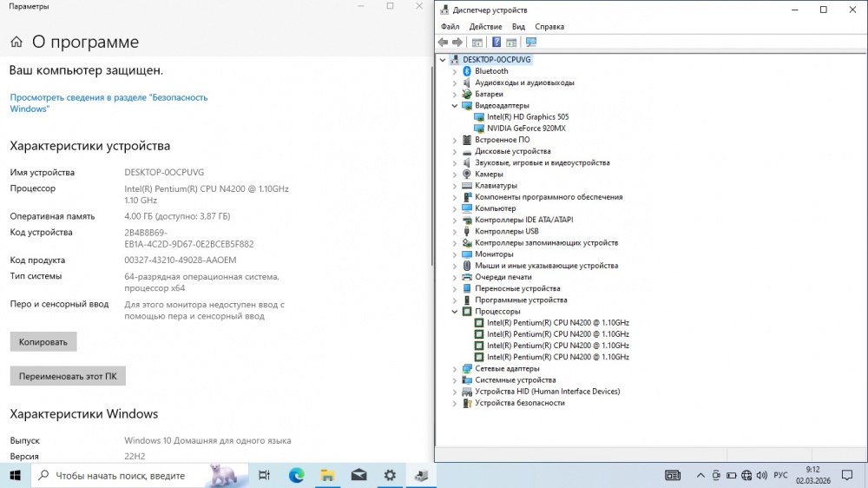This screenshot has height=488, width=868.
Task: Open the Справка menu
Action: click(549, 27)
